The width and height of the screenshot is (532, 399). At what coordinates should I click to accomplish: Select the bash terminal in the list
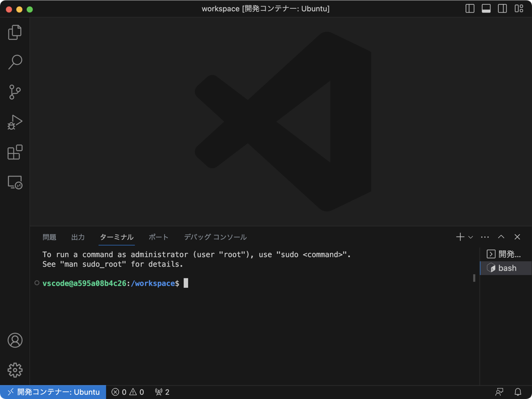(506, 268)
